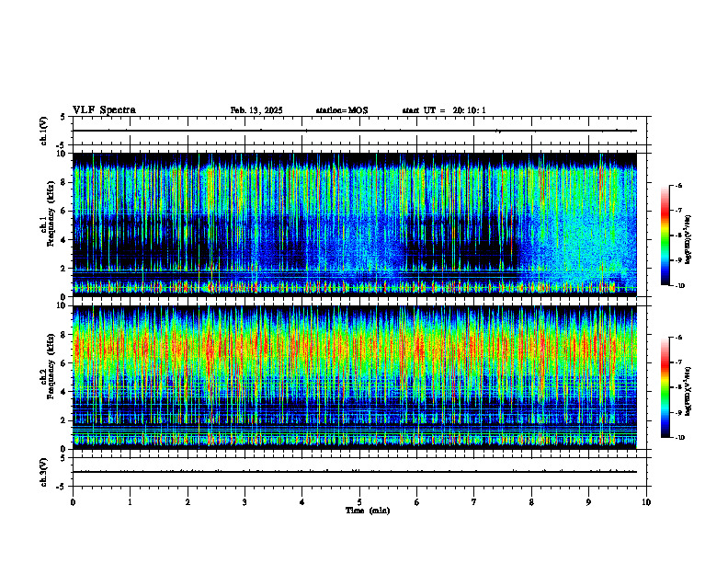728x563 pixels.
Task: Click the ch.1 spectrogram color bar
Action: coord(665,236)
